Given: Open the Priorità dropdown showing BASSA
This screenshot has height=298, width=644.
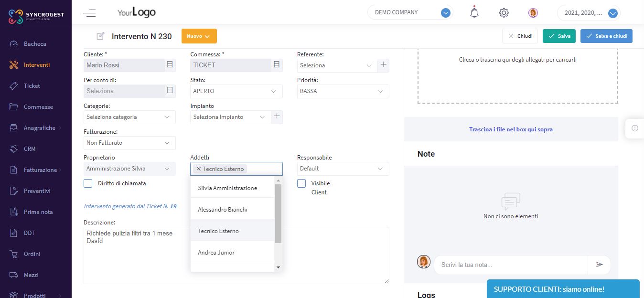Looking at the screenshot, I should tap(343, 91).
